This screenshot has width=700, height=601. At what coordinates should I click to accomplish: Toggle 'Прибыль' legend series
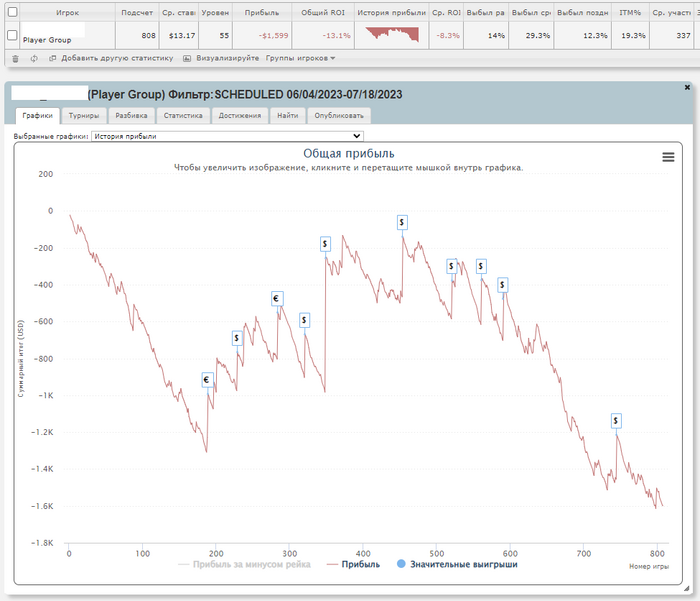point(353,564)
